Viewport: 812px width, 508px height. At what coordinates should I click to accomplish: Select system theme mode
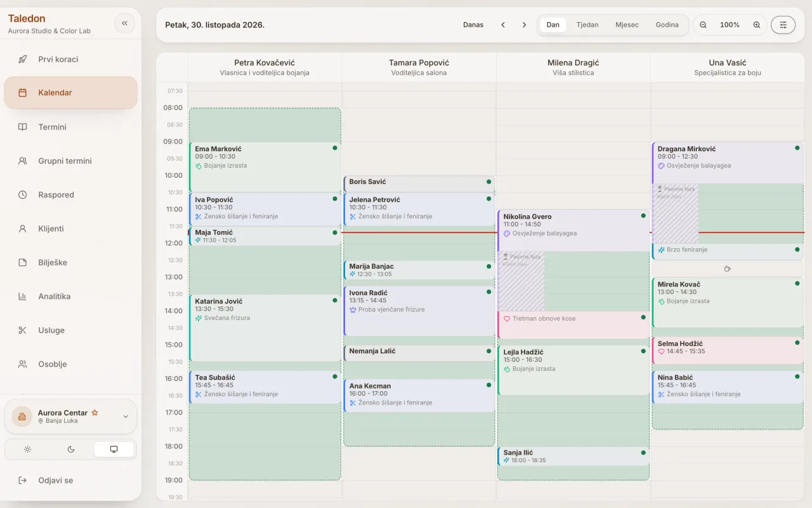tap(114, 450)
